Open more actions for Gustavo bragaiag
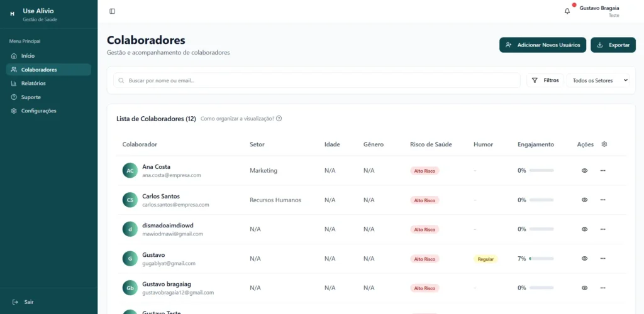This screenshot has height=314, width=644. pos(603,288)
